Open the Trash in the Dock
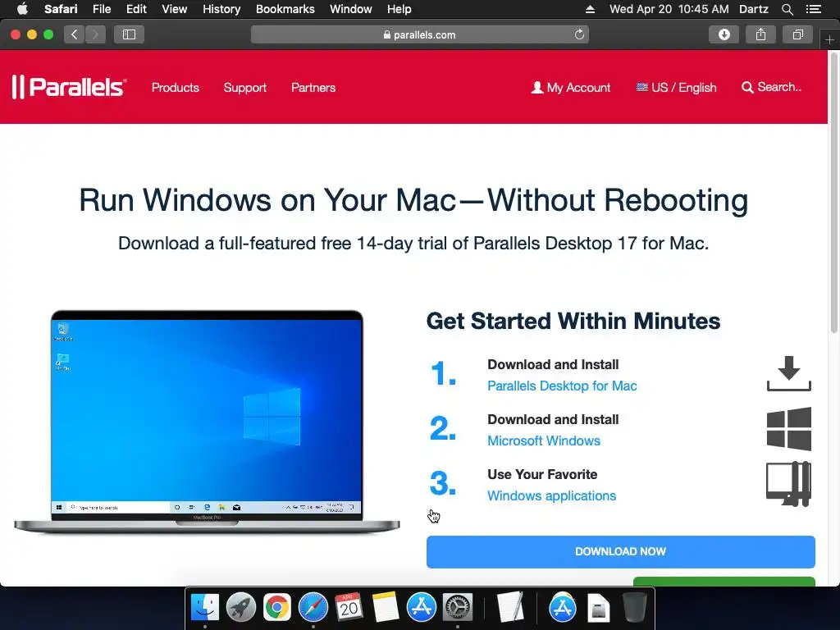Image resolution: width=840 pixels, height=630 pixels. pyautogui.click(x=634, y=608)
